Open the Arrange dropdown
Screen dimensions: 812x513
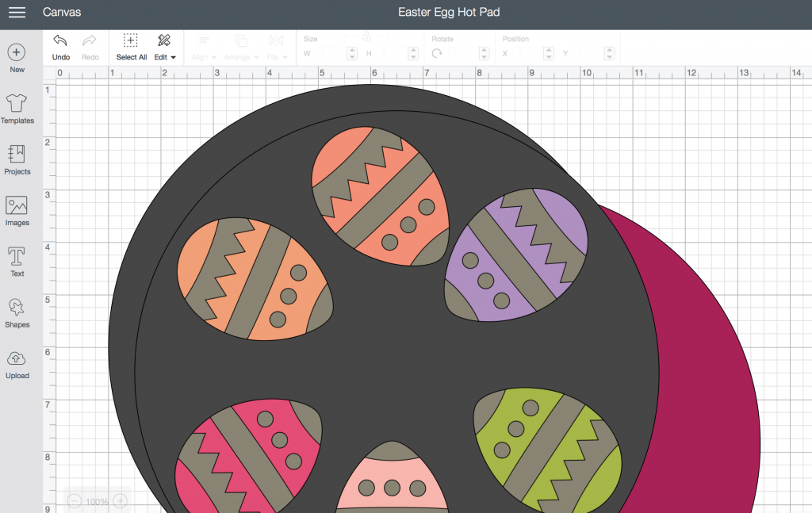point(241,48)
